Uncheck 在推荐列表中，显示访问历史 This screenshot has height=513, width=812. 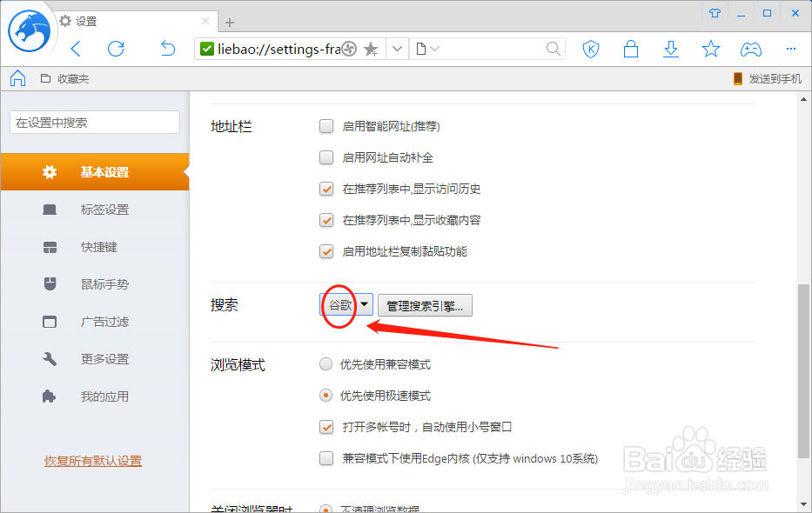325,189
